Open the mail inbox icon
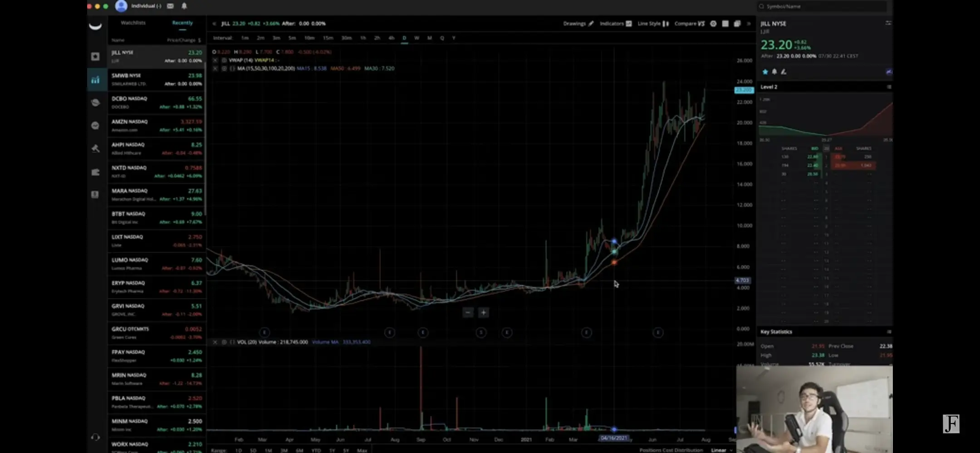The height and width of the screenshot is (453, 980). [170, 6]
